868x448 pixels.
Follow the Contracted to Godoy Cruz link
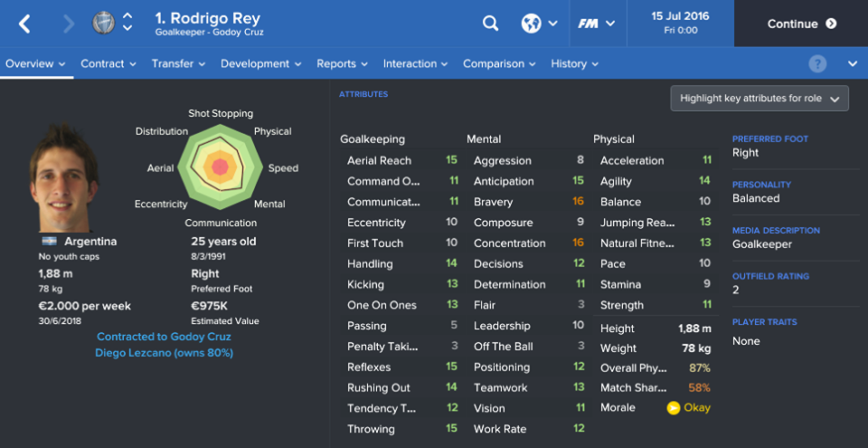coord(164,337)
